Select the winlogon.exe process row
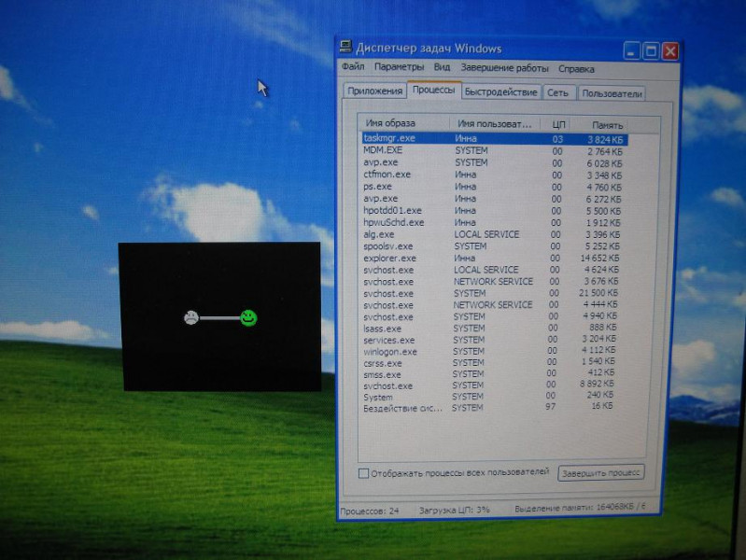Viewport: 746px width, 560px height. pyautogui.click(x=489, y=352)
